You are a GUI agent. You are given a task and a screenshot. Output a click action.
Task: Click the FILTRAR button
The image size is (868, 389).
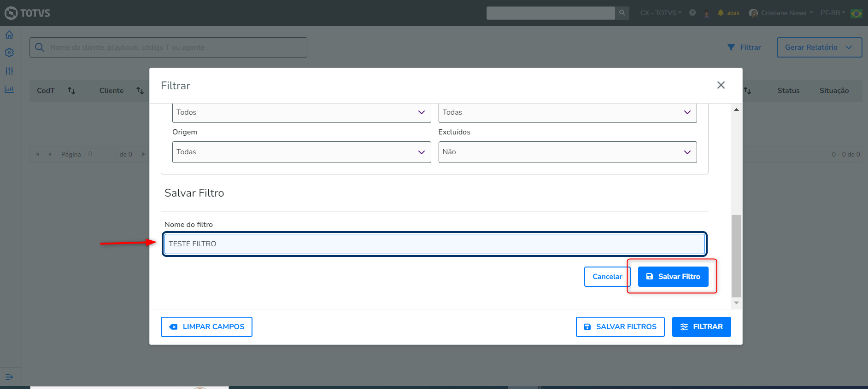pyautogui.click(x=701, y=327)
